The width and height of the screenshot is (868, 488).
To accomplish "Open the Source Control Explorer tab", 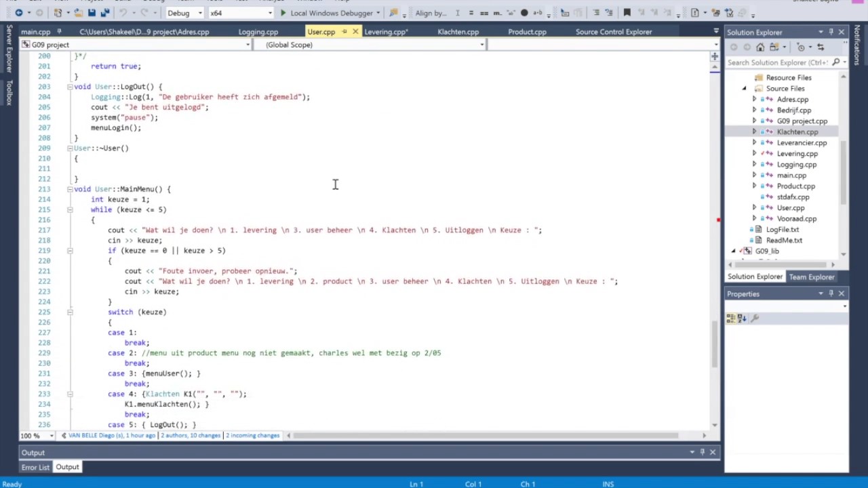I will pos(614,32).
